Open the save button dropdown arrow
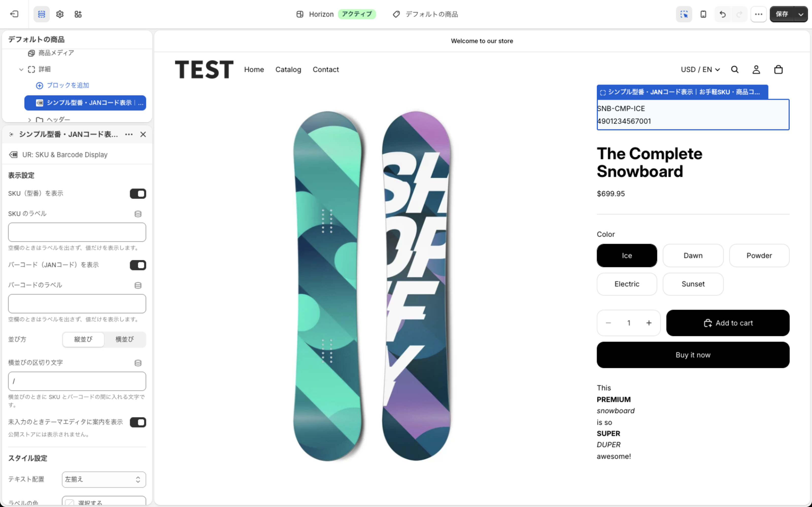The image size is (812, 507). point(801,14)
